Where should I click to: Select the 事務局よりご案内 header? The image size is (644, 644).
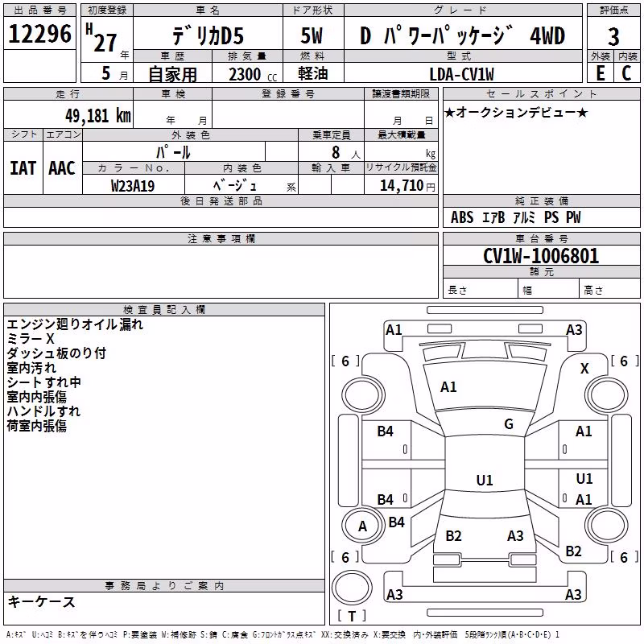coord(164,586)
